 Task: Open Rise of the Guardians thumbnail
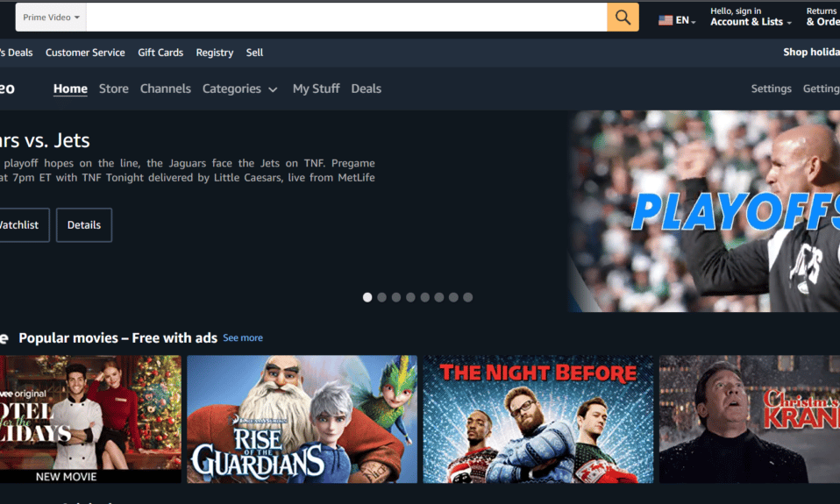(303, 419)
